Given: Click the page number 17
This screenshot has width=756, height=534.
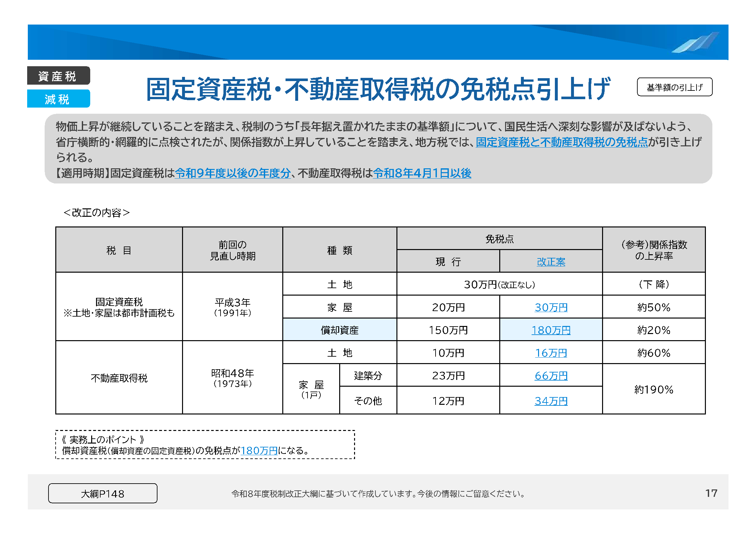Looking at the screenshot, I should click(x=711, y=493).
